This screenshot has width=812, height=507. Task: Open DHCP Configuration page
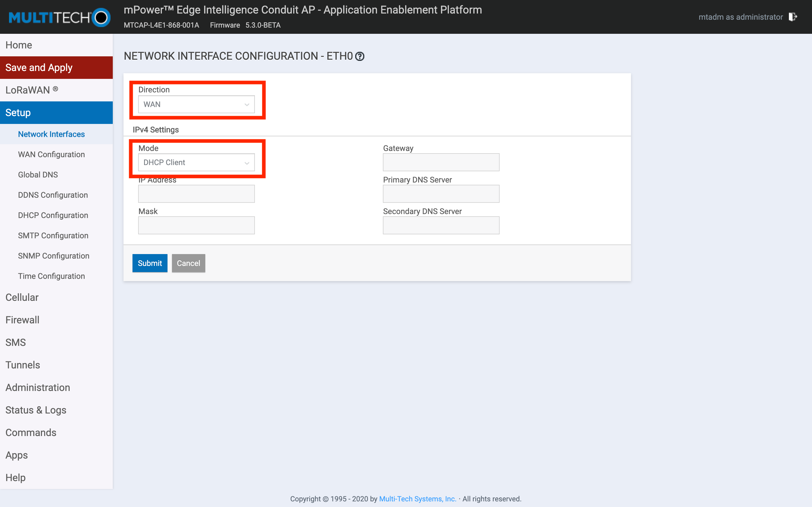(x=53, y=215)
